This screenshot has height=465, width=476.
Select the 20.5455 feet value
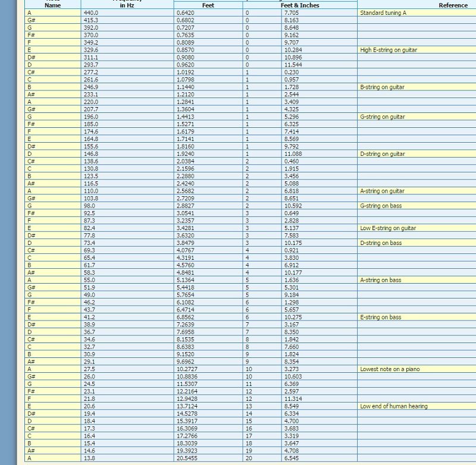tap(208, 458)
